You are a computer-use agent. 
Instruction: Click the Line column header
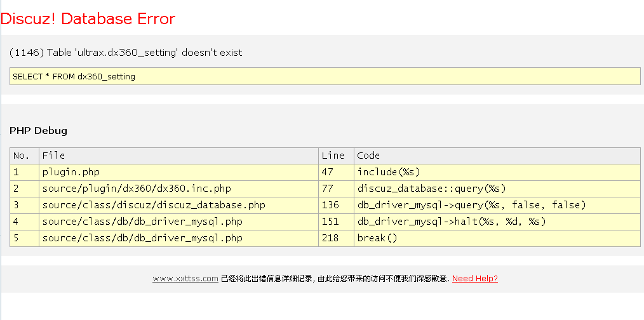(336, 156)
